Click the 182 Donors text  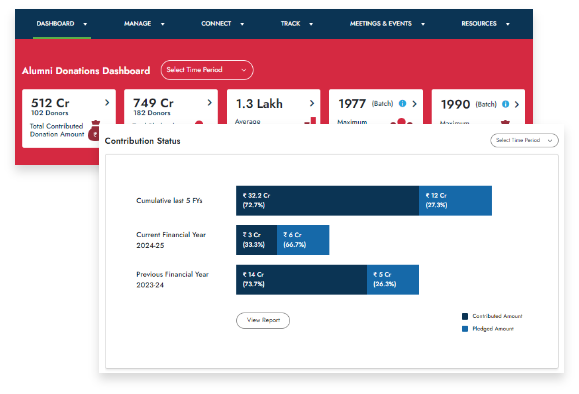(152, 113)
